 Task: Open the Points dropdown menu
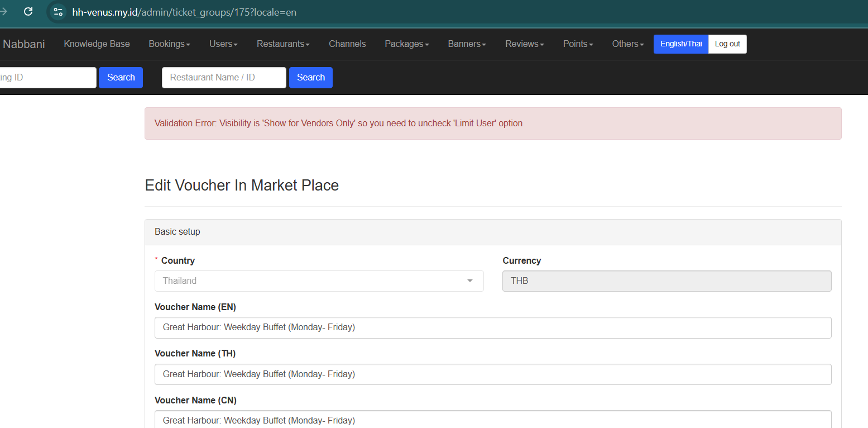pyautogui.click(x=578, y=44)
